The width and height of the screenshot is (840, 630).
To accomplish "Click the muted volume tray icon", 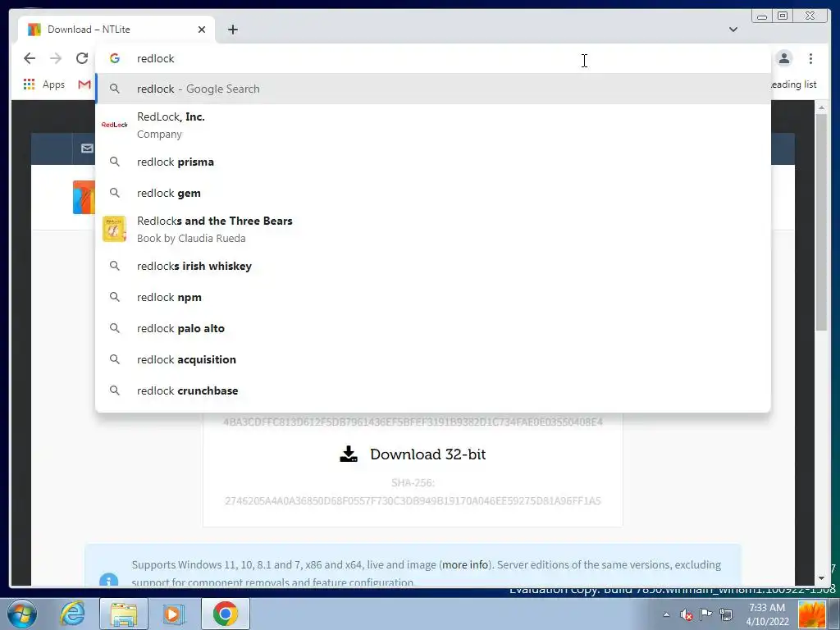I will pos(687,614).
